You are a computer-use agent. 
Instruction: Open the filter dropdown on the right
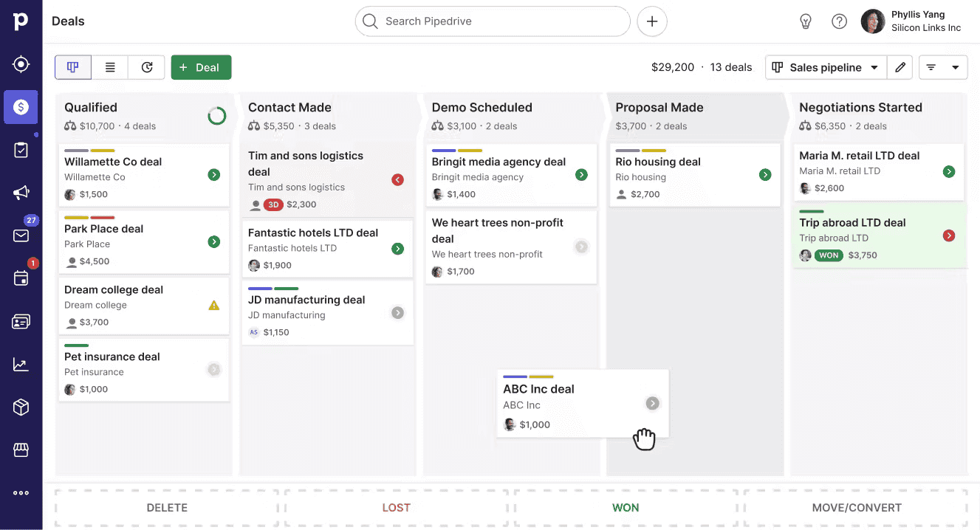(x=943, y=67)
